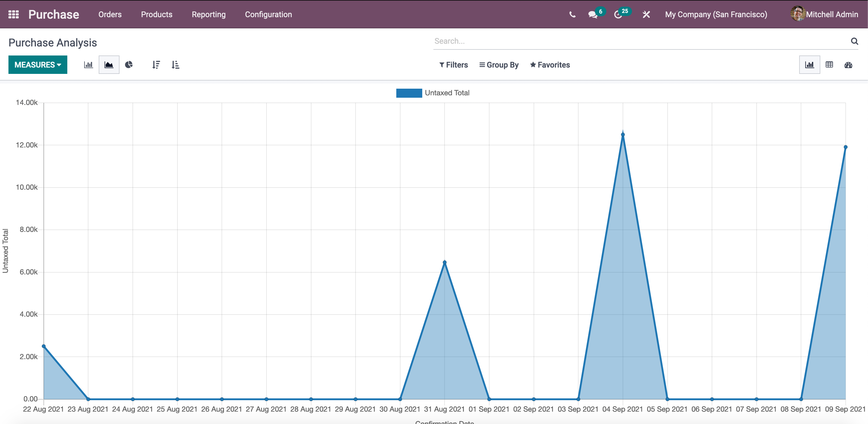Open the Measures dropdown
868x424 pixels.
38,65
